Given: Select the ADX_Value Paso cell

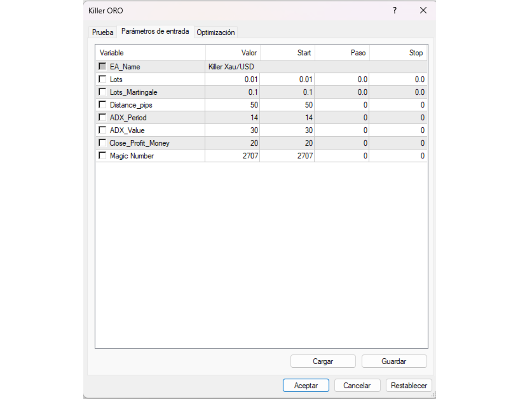Looking at the screenshot, I should 342,130.
